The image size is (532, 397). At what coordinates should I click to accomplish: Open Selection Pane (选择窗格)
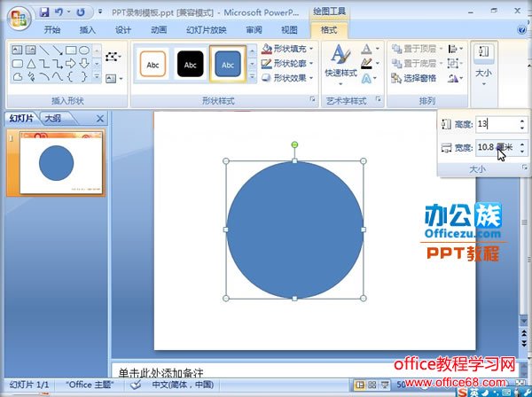pyautogui.click(x=413, y=78)
